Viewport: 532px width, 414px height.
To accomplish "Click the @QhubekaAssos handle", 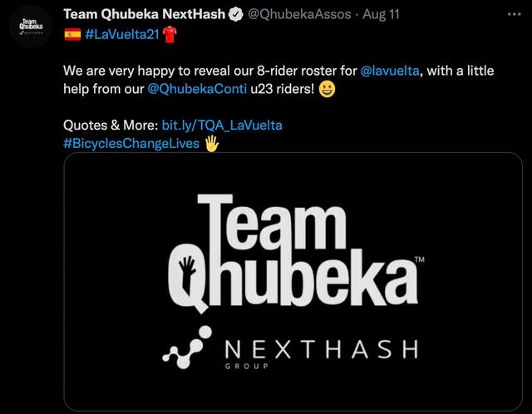I will [299, 14].
